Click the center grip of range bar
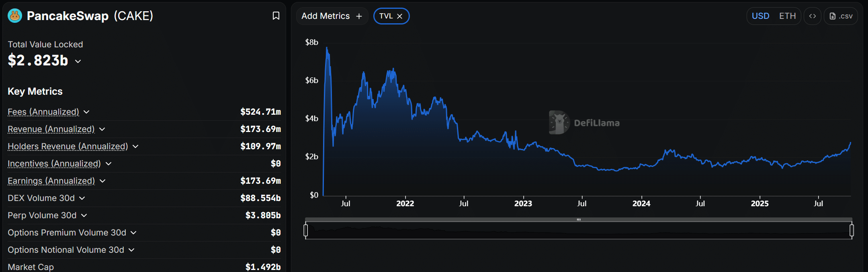Viewport: 868px width, 272px height. [x=579, y=219]
